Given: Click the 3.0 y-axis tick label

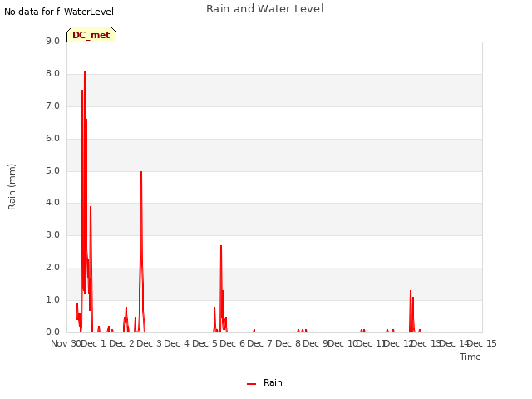Looking at the screenshot, I should 53,234.
